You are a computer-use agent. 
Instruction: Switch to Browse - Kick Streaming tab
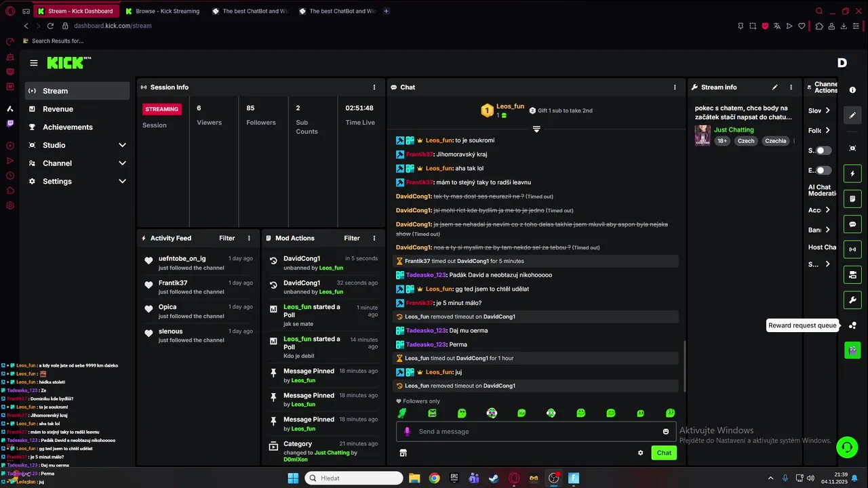162,11
